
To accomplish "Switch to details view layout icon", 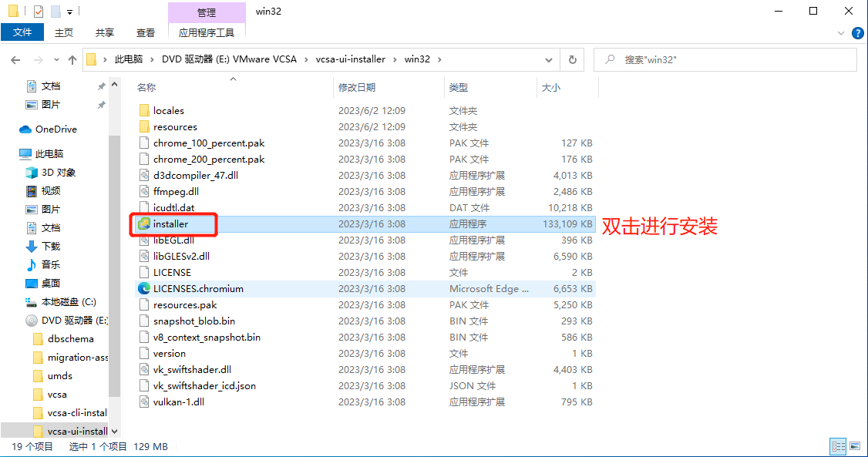I will pos(838,446).
